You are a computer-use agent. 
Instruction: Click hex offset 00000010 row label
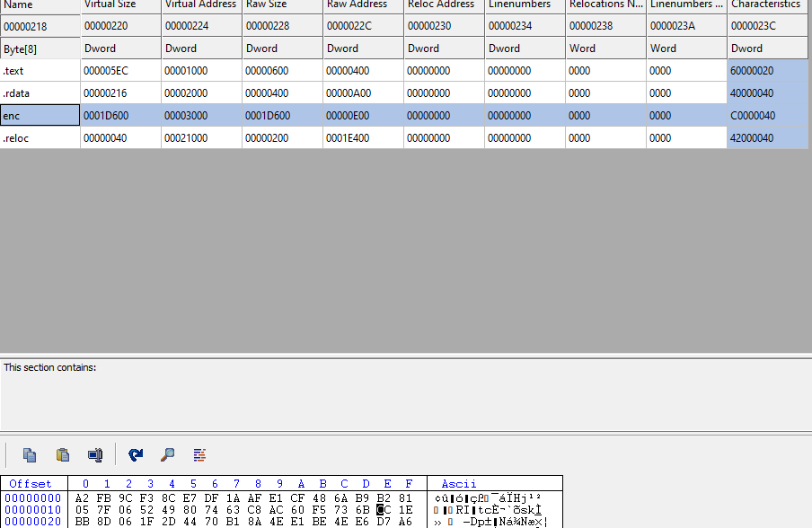point(33,509)
